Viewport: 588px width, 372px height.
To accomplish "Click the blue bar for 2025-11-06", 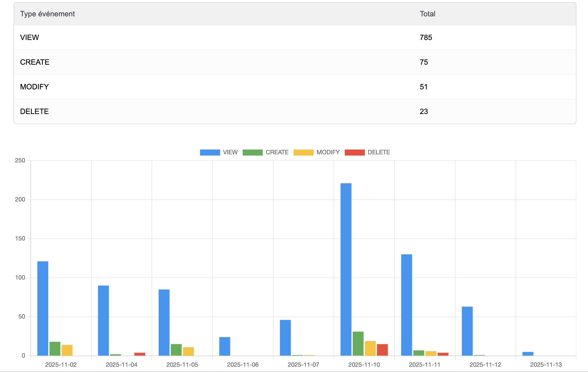I will click(x=224, y=346).
